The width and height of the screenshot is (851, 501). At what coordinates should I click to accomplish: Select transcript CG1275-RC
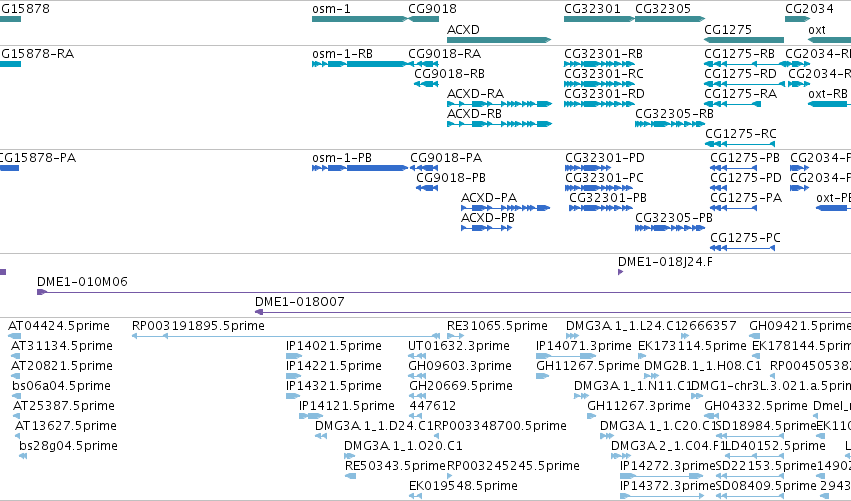pos(740,144)
